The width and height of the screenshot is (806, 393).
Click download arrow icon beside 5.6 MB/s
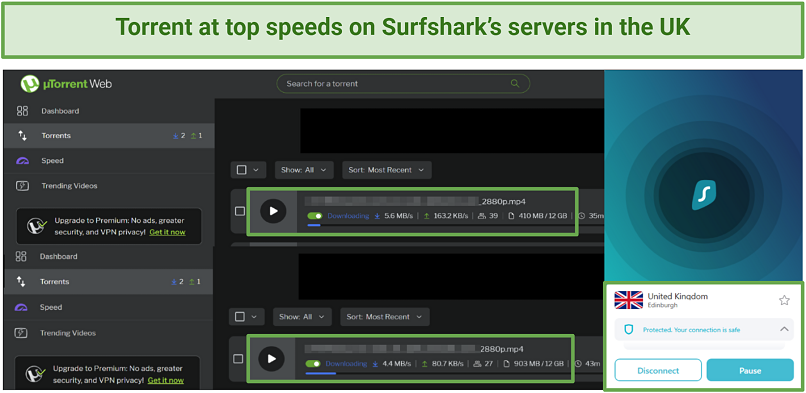tap(377, 216)
